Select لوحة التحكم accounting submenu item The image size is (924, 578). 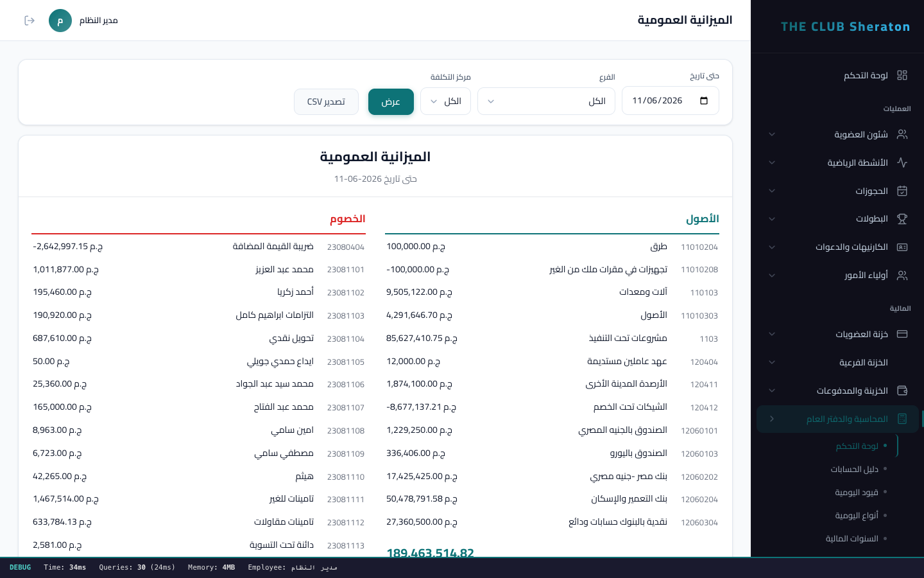[857, 446]
